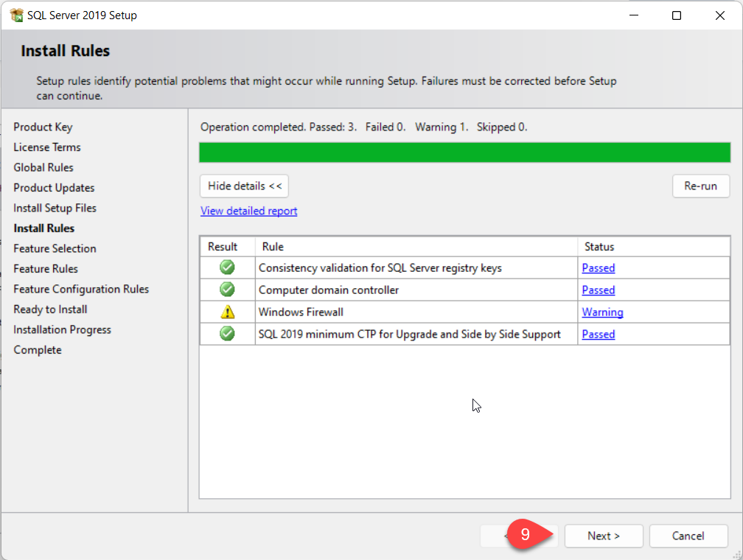The height and width of the screenshot is (560, 743).
Task: Select License Terms step in sidebar
Action: coord(47,147)
